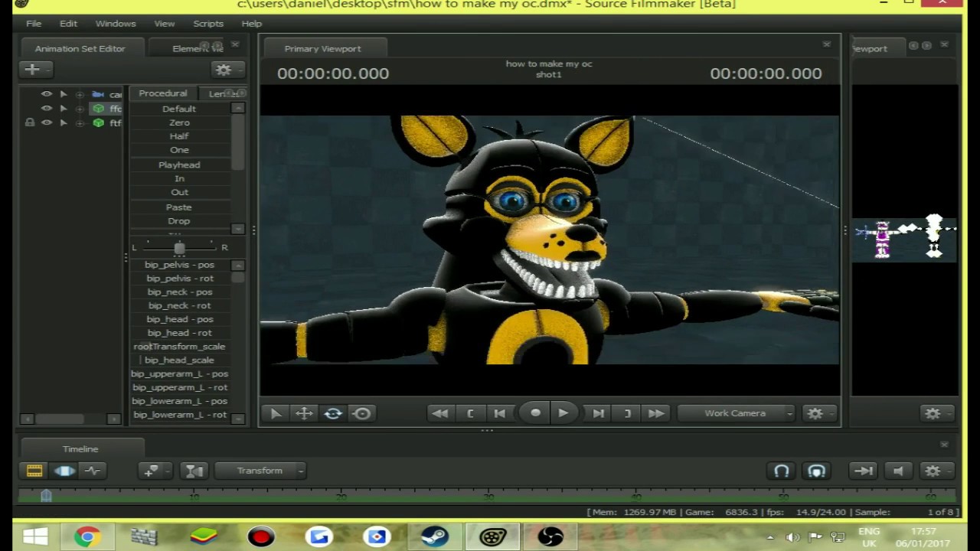980x551 pixels.
Task: Switch to the Motion Editor mode
Action: [64, 471]
